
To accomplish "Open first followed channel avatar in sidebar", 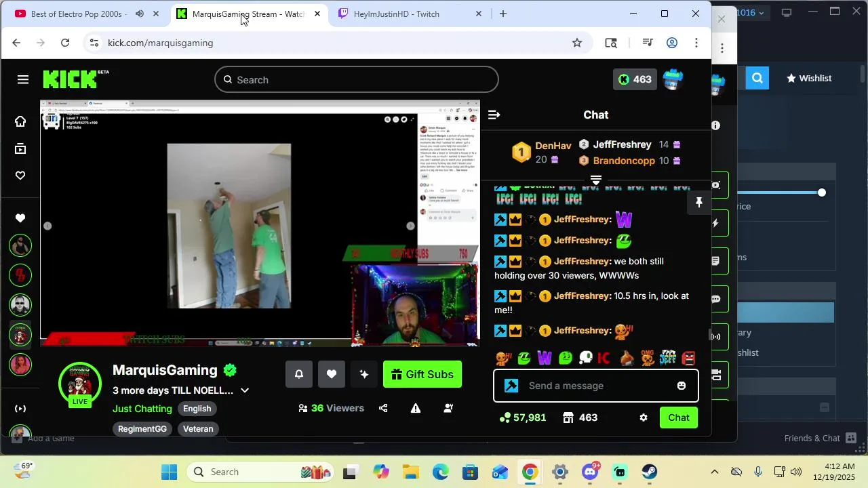I will [20, 245].
